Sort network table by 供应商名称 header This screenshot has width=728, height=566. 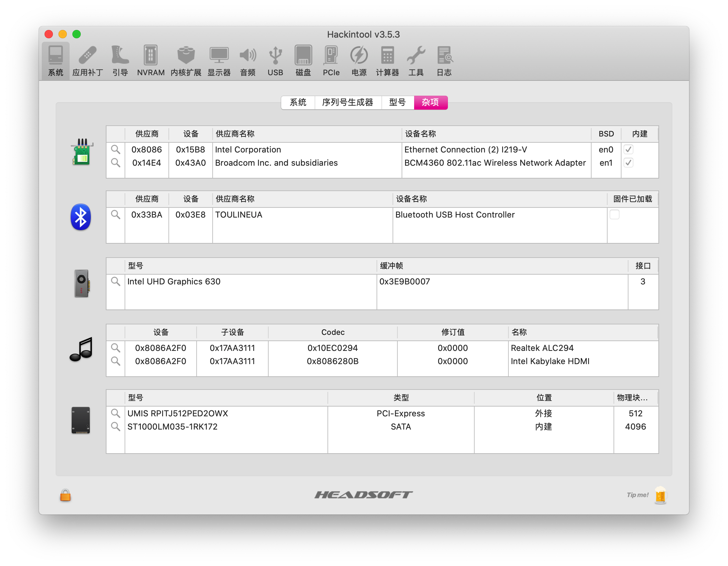pyautogui.click(x=307, y=134)
